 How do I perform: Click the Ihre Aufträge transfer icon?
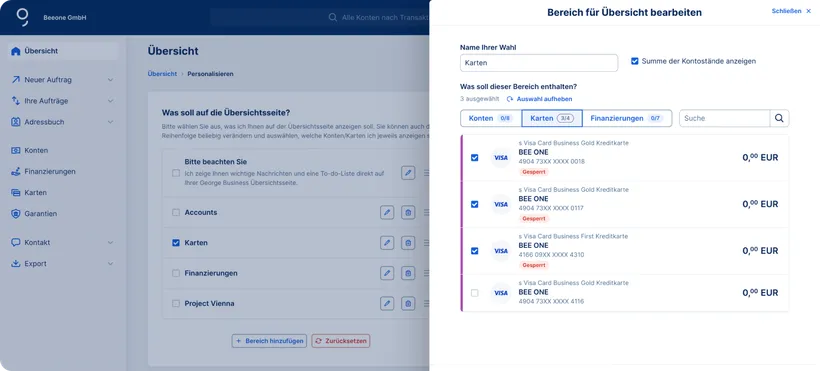[16, 101]
